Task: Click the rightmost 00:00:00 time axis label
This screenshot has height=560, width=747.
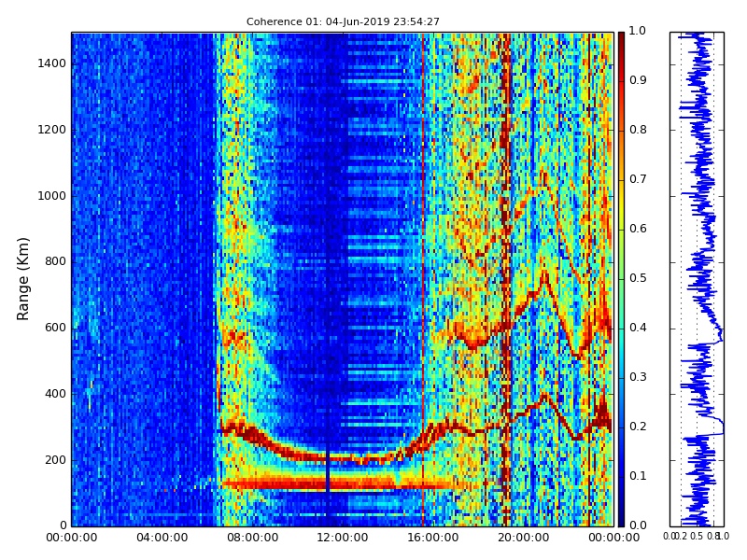Action: [x=613, y=538]
